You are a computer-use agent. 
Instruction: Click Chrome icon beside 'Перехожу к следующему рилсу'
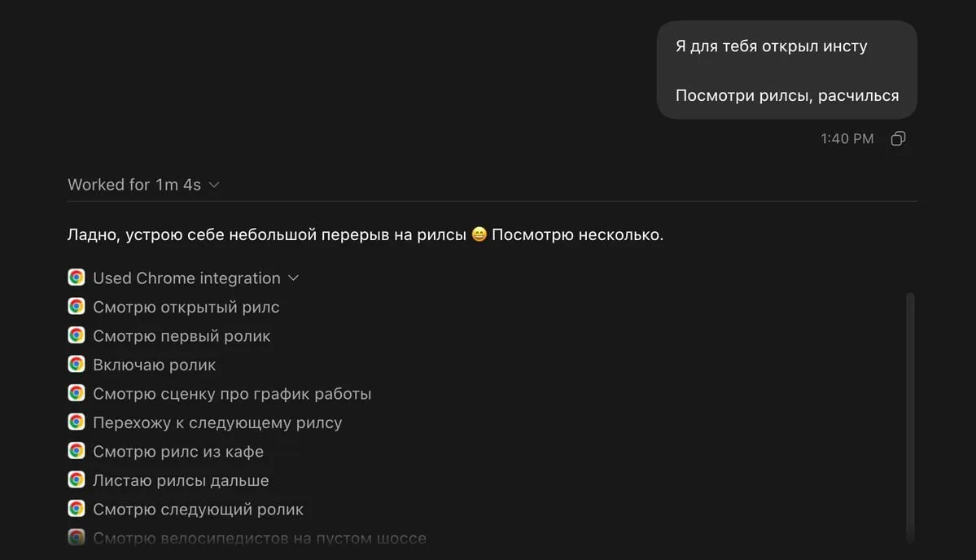77,422
